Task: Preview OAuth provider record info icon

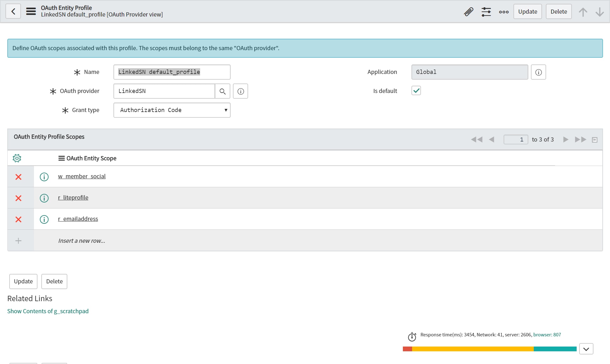Action: point(241,91)
